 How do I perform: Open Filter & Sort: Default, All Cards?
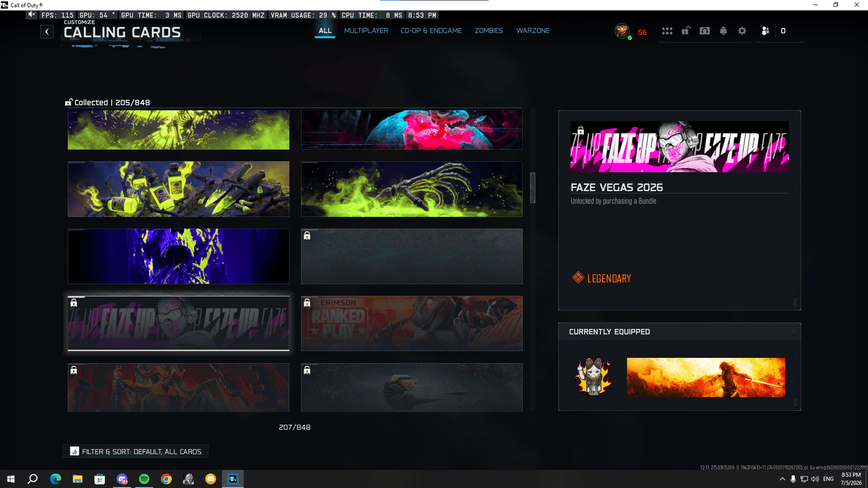136,451
